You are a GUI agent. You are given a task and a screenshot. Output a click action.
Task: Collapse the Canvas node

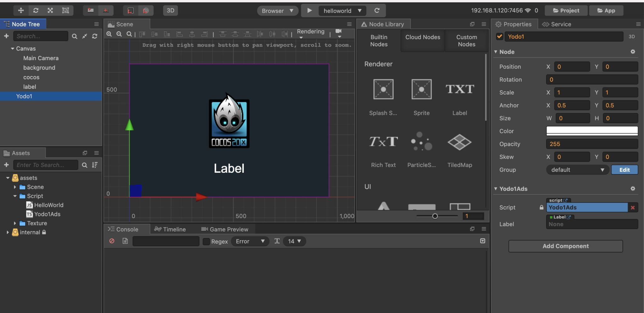13,48
